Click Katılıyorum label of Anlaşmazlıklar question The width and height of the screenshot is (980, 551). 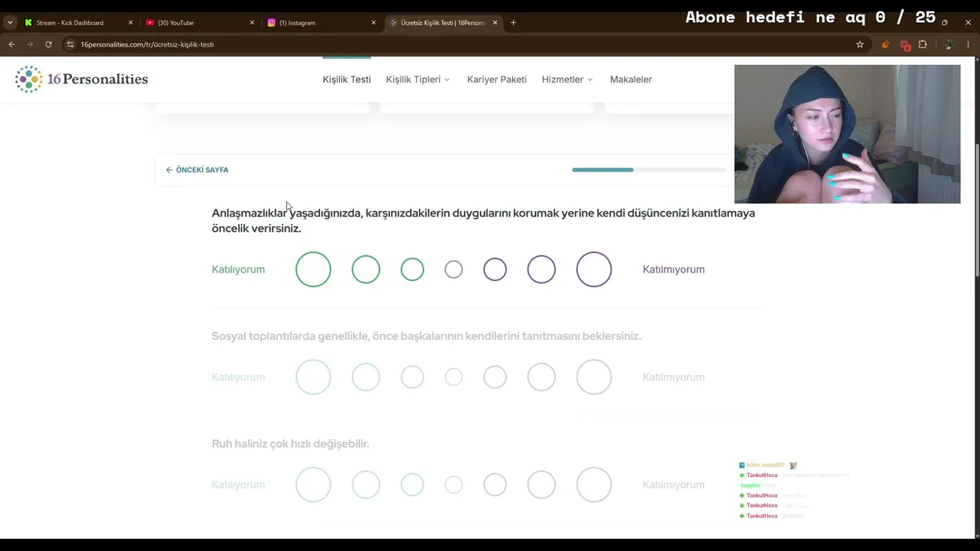coord(238,269)
